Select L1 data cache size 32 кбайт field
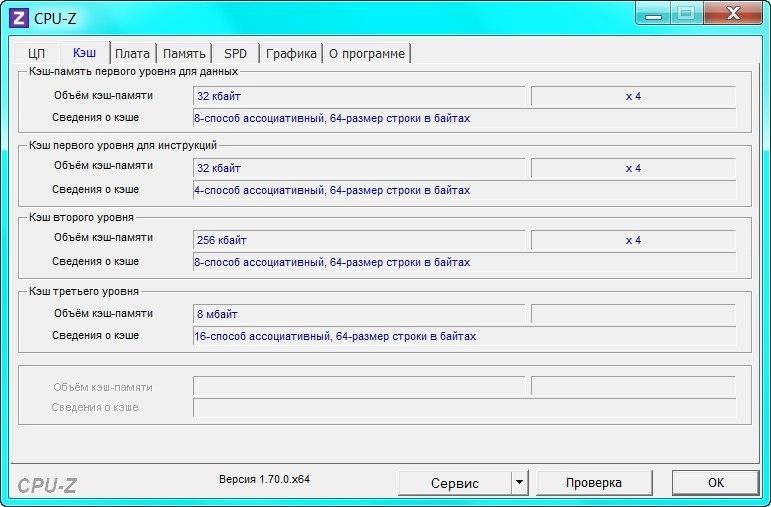This screenshot has height=507, width=771. 359,96
